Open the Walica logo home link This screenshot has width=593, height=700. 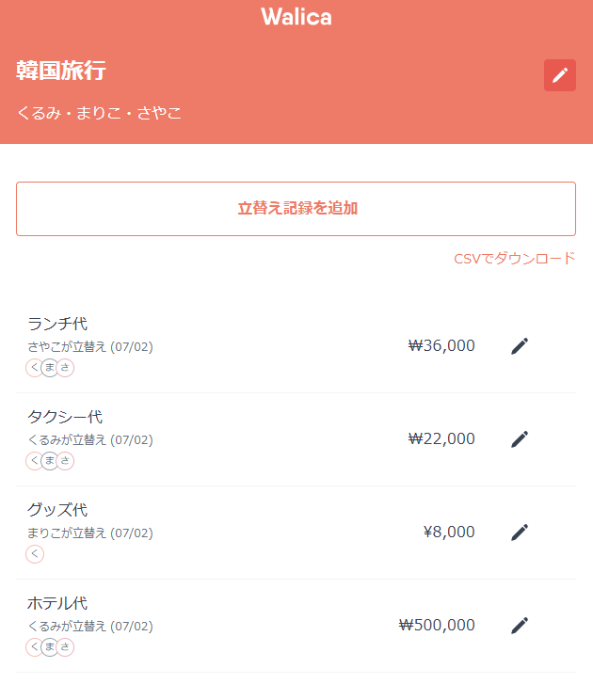tap(296, 17)
